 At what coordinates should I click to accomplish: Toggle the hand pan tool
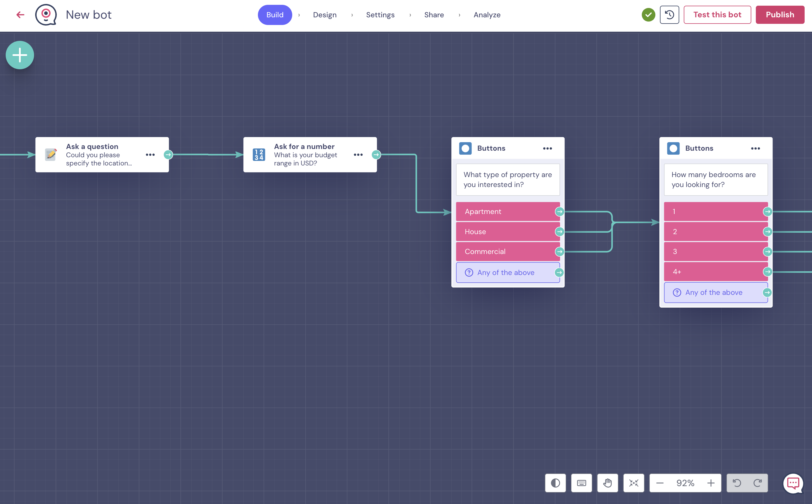tap(607, 483)
